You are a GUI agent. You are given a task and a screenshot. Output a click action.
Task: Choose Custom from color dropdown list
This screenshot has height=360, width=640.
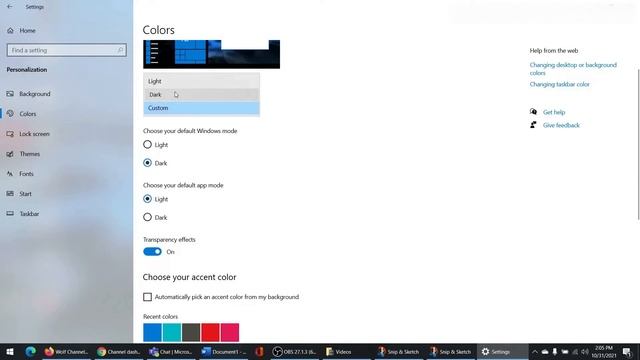(x=201, y=108)
